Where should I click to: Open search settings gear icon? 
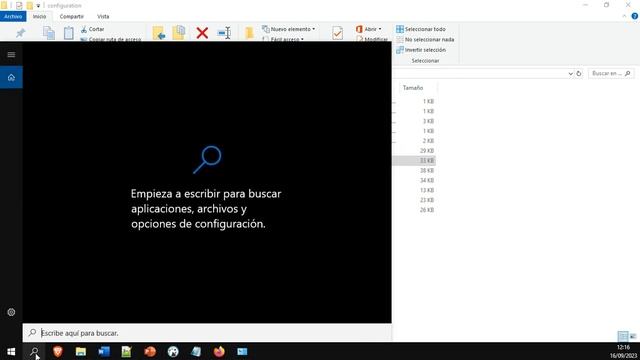click(11, 312)
